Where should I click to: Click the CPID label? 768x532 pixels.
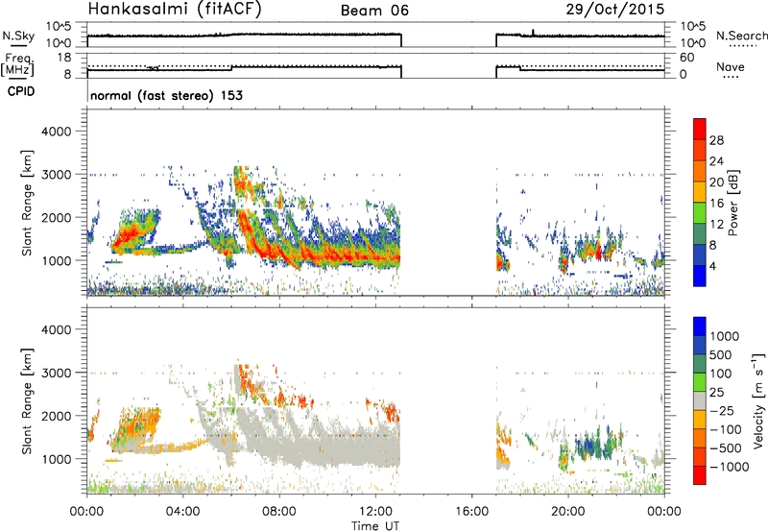click(x=21, y=91)
